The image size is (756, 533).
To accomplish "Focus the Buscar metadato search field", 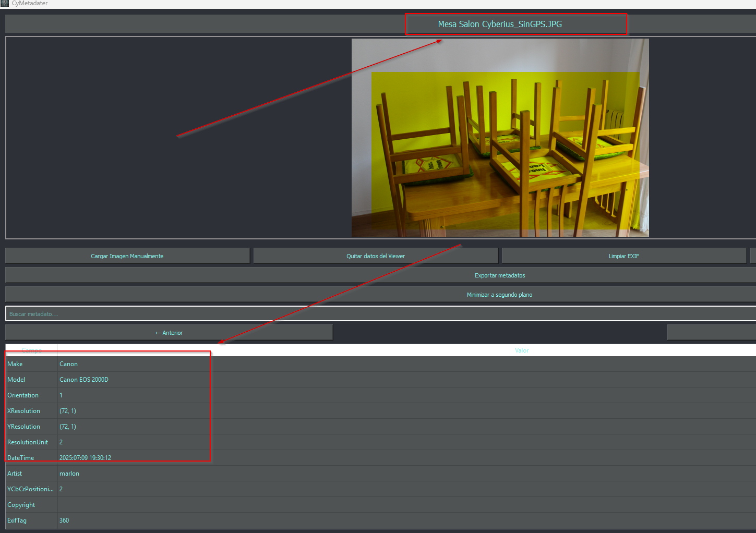I will tap(380, 314).
